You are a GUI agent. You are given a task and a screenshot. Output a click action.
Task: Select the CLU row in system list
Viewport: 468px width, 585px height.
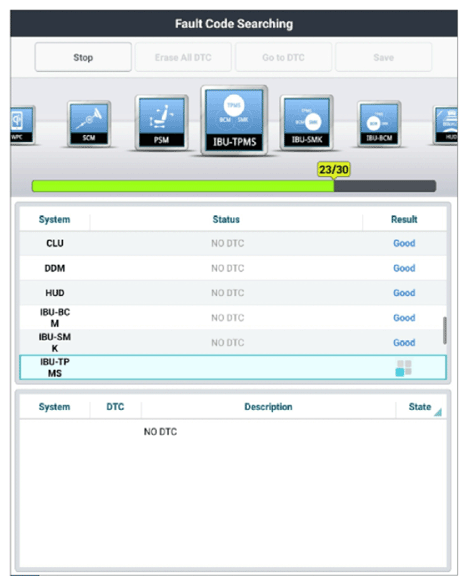(x=233, y=243)
